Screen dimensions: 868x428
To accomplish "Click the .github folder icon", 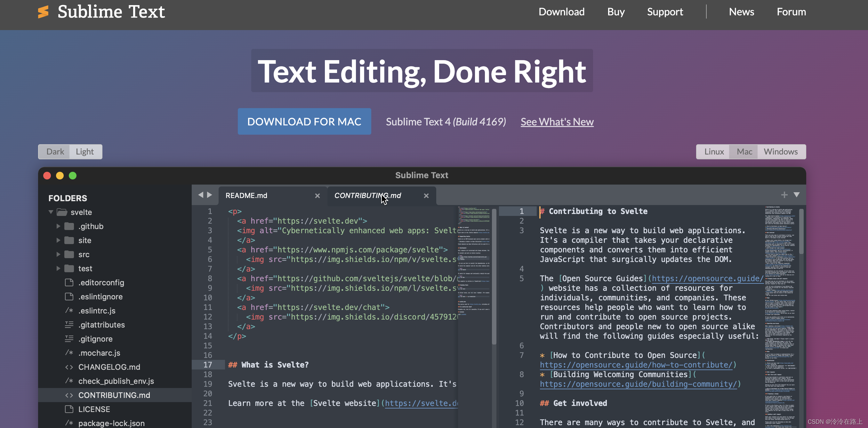I will [x=69, y=226].
